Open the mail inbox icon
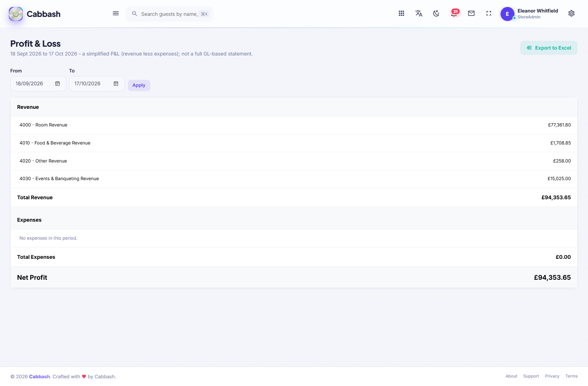 pos(471,14)
